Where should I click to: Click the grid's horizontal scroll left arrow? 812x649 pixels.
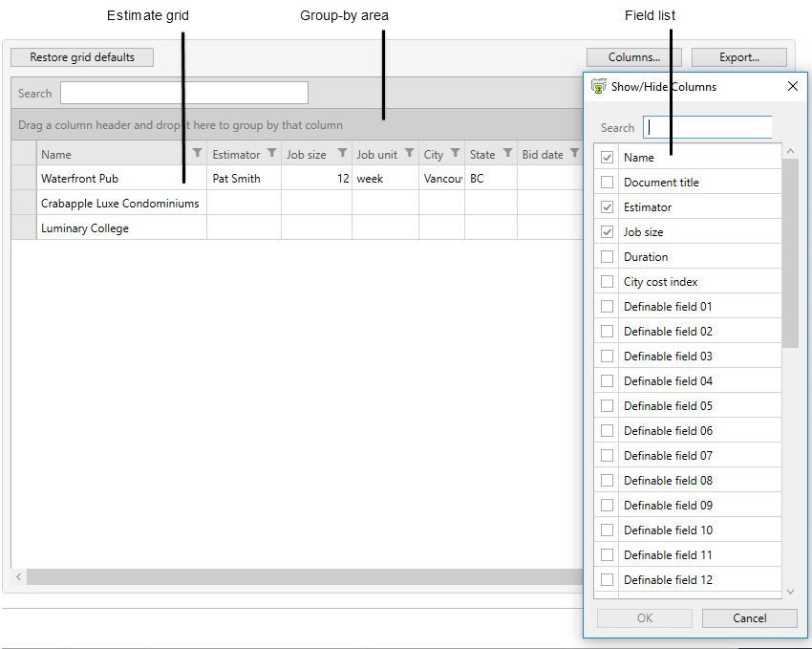(x=18, y=577)
